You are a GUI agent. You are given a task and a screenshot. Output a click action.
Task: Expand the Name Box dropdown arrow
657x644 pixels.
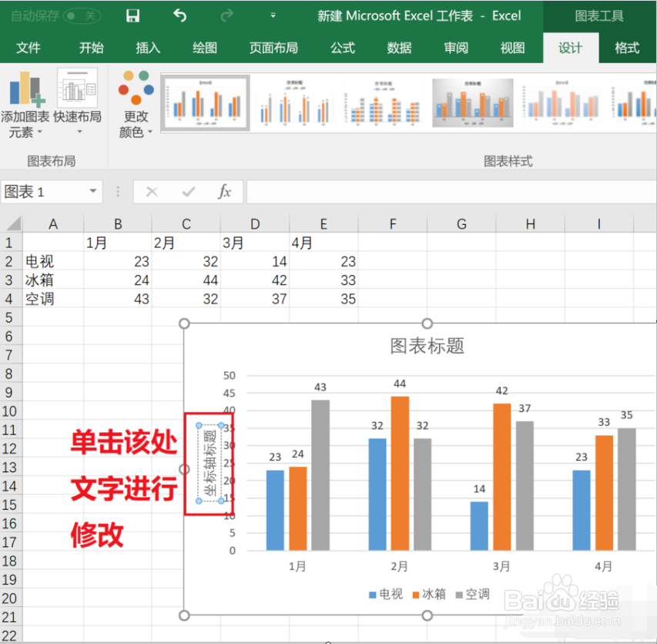[93, 192]
